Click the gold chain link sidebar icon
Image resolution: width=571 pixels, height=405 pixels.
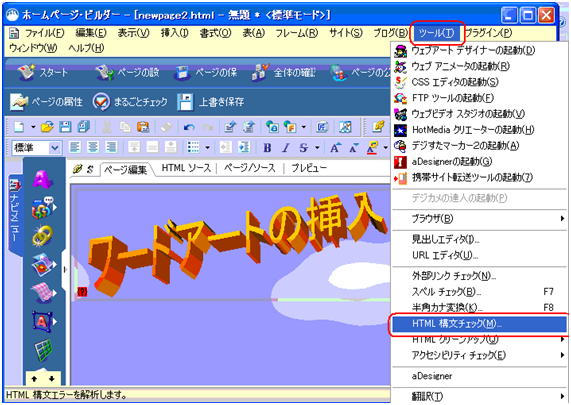(42, 236)
